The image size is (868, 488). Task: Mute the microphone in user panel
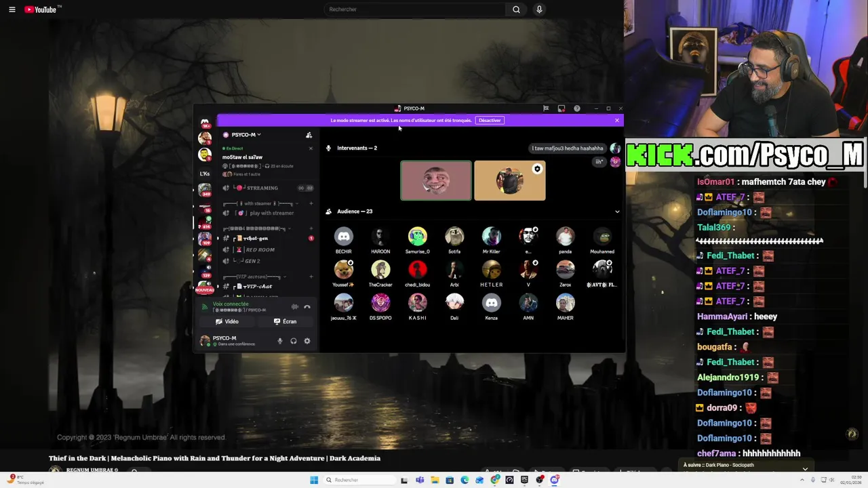point(280,341)
